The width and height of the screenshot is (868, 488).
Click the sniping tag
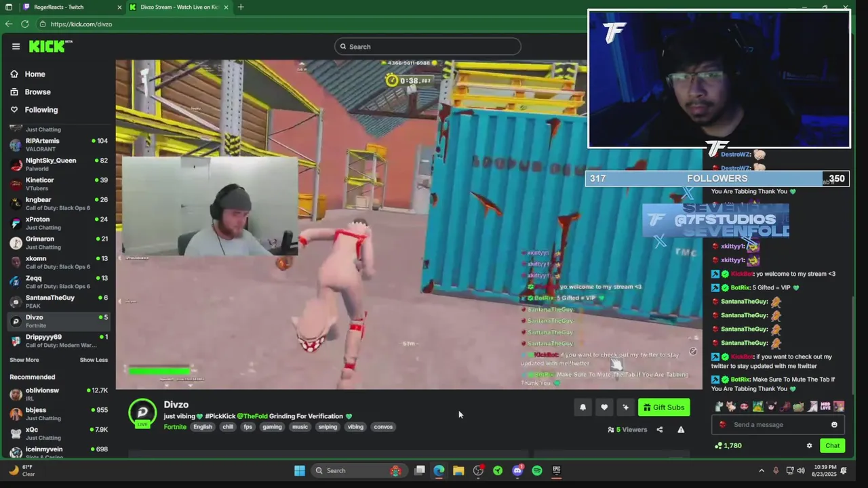coord(328,427)
